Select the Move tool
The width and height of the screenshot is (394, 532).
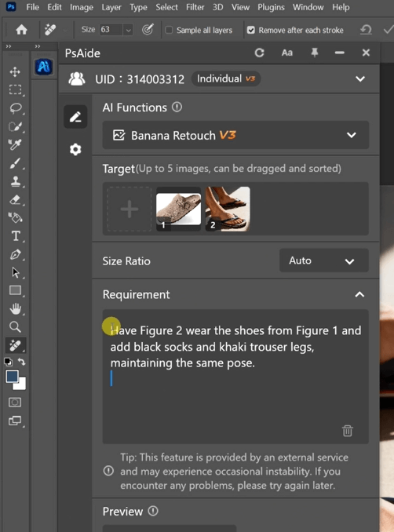(x=15, y=72)
